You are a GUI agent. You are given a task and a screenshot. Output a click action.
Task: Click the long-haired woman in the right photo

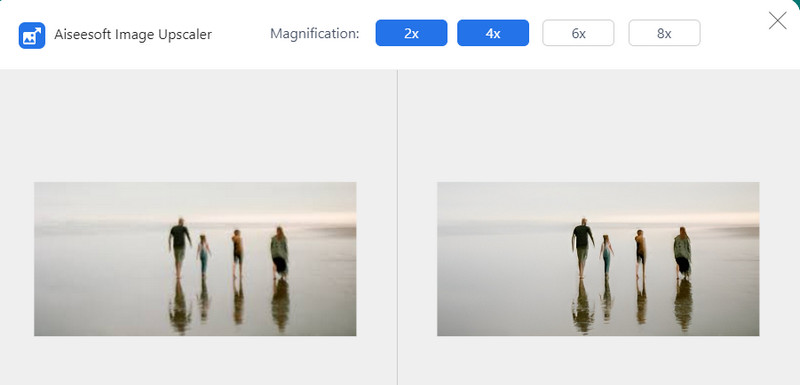(682, 253)
